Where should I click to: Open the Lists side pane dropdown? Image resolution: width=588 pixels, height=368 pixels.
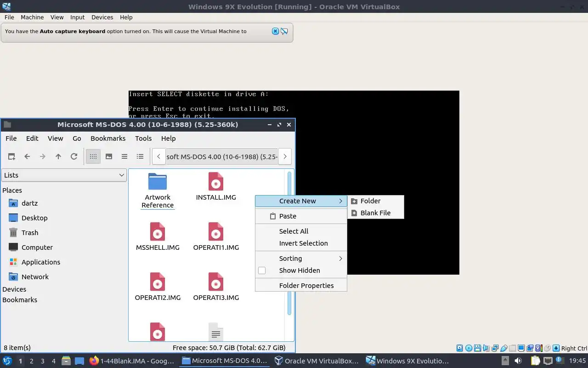pyautogui.click(x=64, y=175)
